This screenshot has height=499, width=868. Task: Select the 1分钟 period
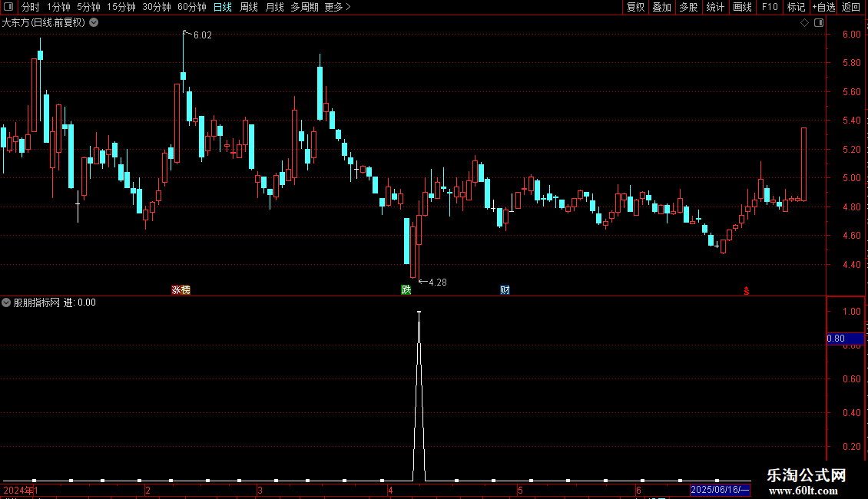pyautogui.click(x=58, y=7)
